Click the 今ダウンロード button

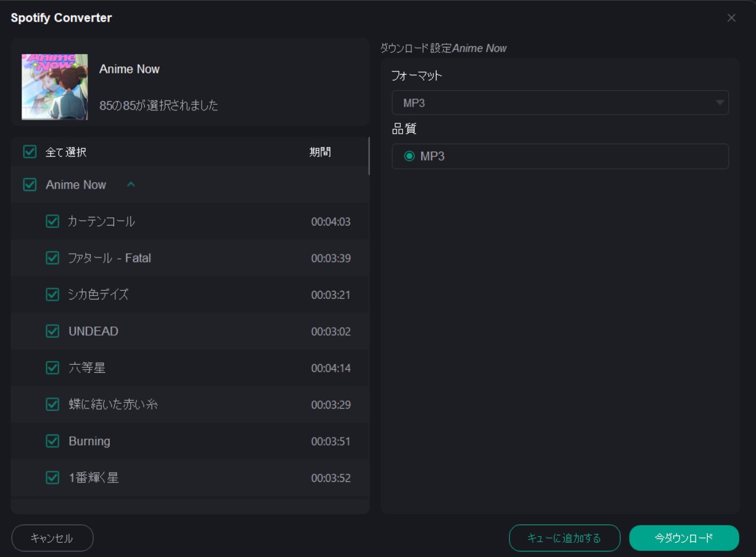coord(684,538)
